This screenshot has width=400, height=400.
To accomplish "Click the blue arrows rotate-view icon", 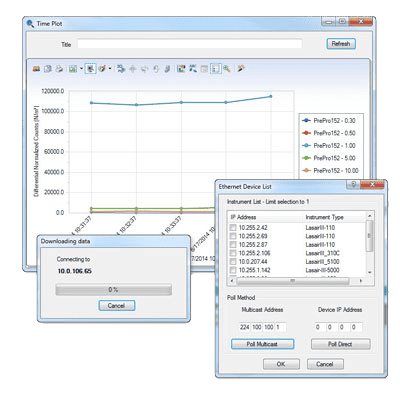I will click(121, 69).
